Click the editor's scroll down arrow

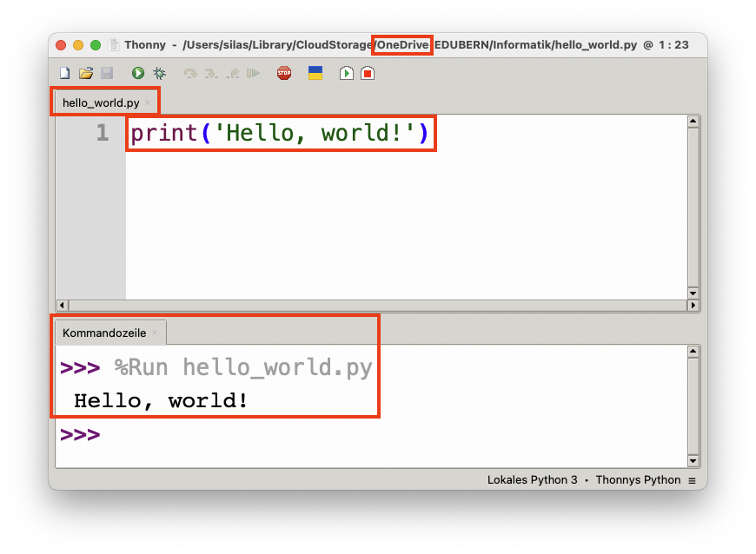click(x=693, y=293)
